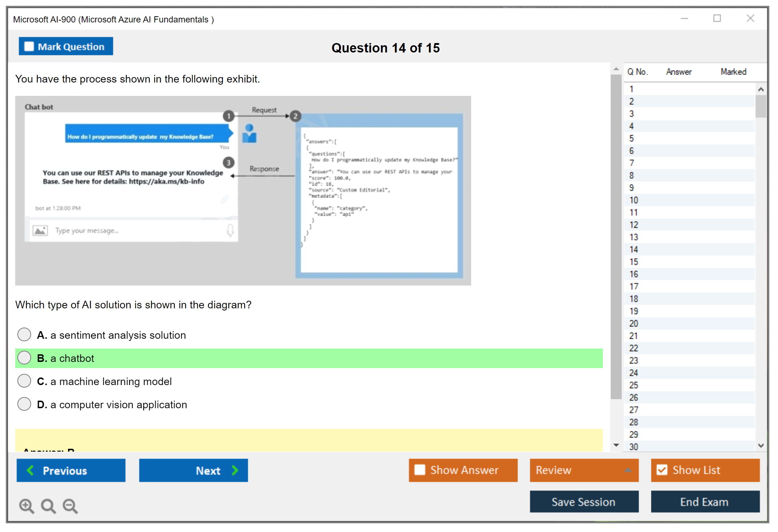The width and height of the screenshot is (778, 532).
Task: Expand the Review dropdown menu
Action: click(x=628, y=470)
